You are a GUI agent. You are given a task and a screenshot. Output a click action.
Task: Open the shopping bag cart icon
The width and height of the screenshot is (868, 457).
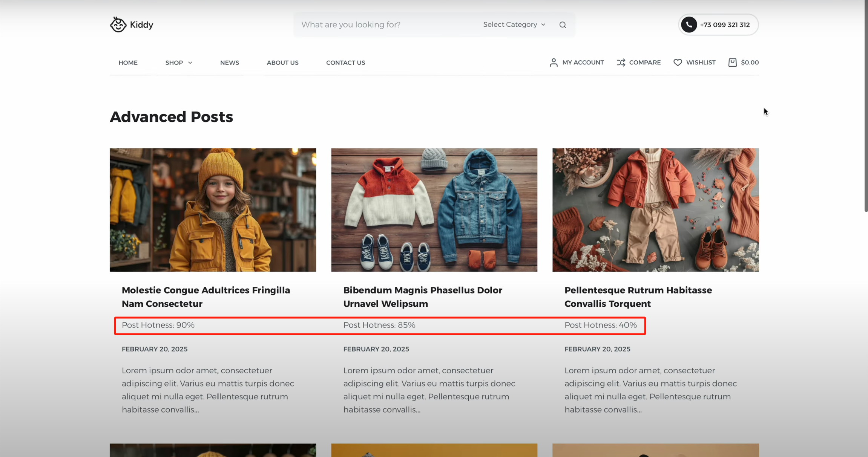coord(732,63)
